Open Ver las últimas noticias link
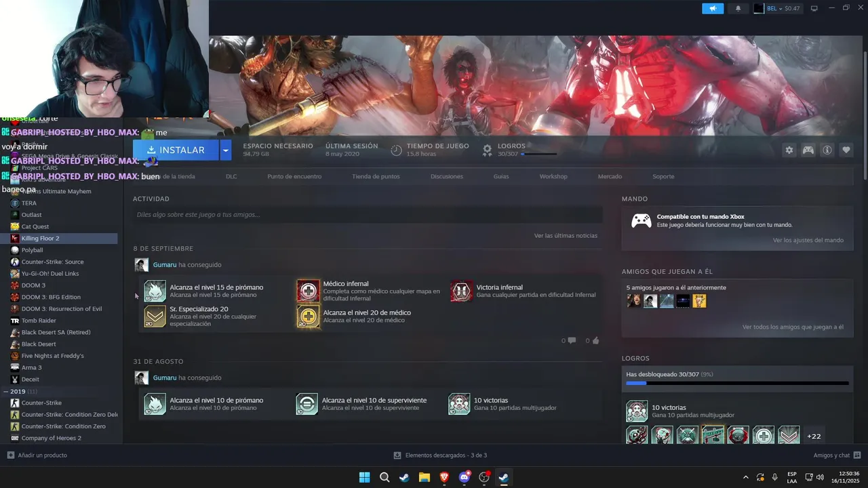Image resolution: width=868 pixels, height=488 pixels. 566,236
